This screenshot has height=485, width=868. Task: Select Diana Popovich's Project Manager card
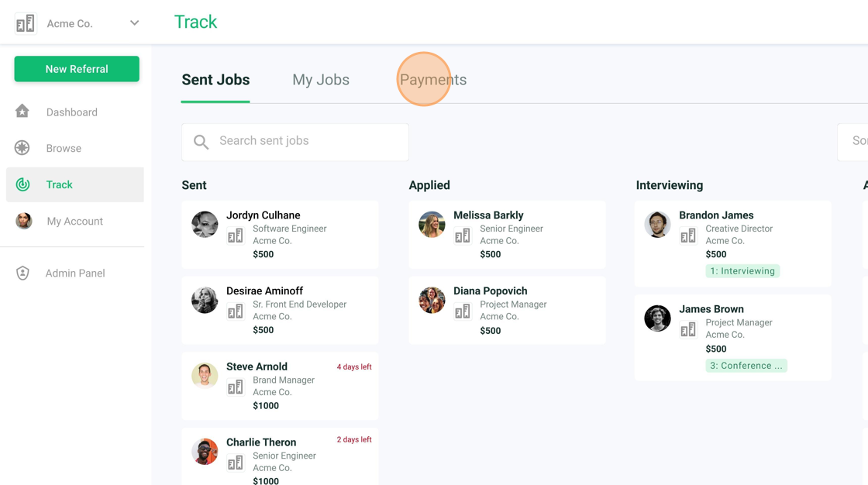pyautogui.click(x=507, y=311)
